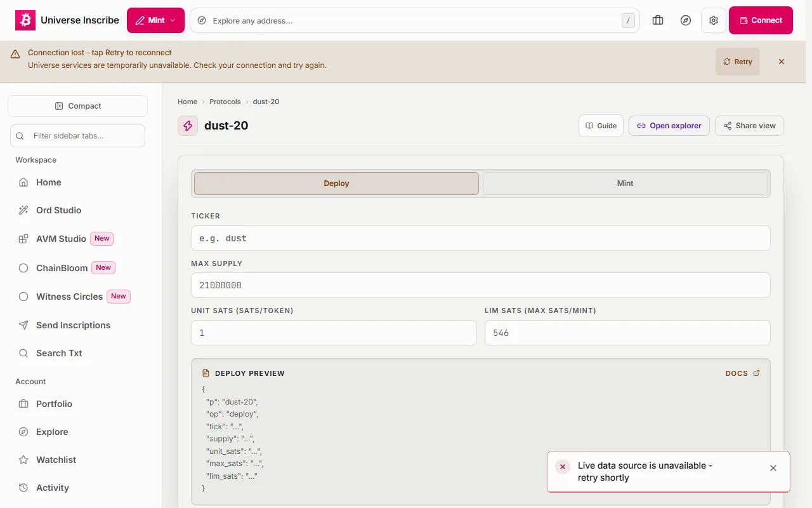Click into the Lim Sats field
Screen dimensions: 812x508
627,333
